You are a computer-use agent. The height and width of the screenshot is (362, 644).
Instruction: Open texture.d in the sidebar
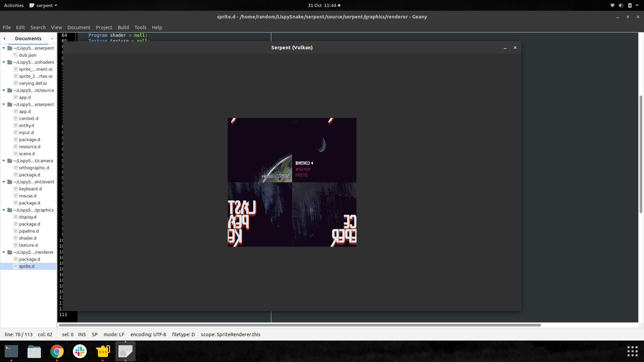point(28,245)
